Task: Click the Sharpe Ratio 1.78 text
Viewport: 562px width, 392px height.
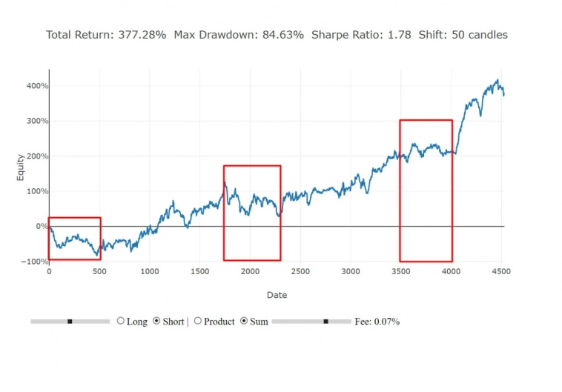Action: (361, 35)
